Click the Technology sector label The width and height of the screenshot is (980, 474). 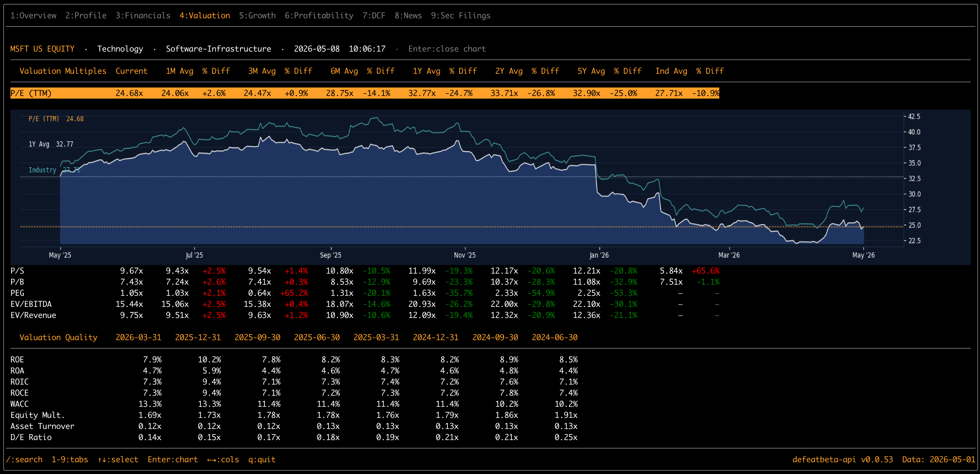pyautogui.click(x=120, y=49)
